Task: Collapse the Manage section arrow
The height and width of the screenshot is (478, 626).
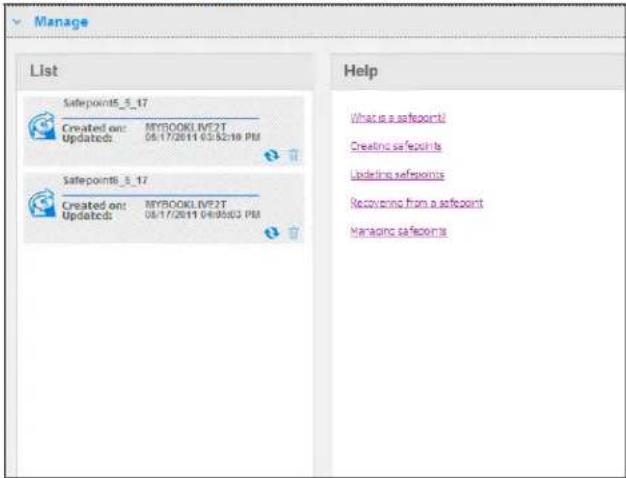Action: point(17,22)
